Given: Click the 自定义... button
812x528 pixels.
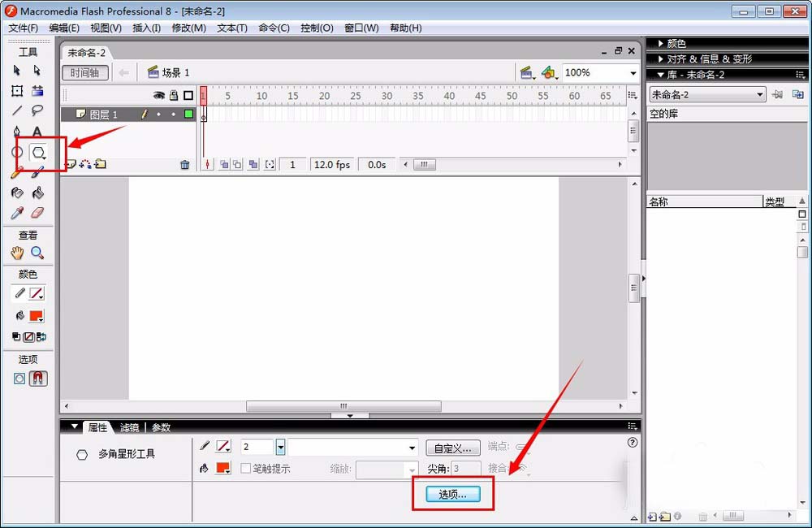Looking at the screenshot, I should pyautogui.click(x=453, y=448).
